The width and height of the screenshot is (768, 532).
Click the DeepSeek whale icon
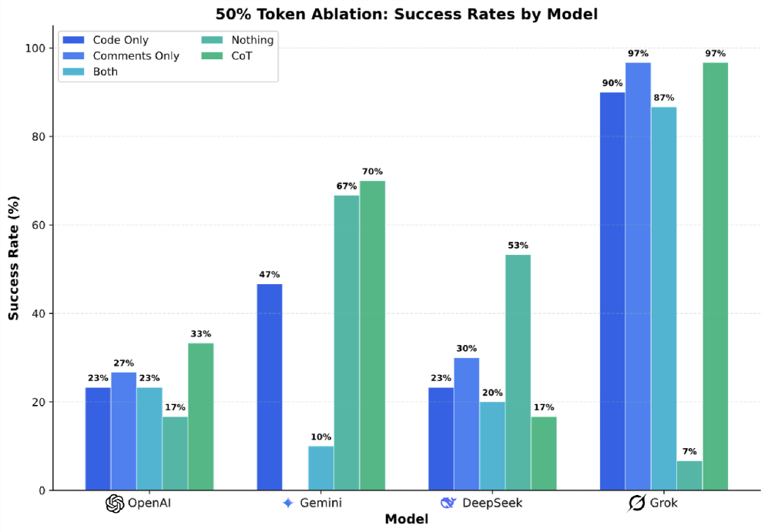(x=448, y=504)
